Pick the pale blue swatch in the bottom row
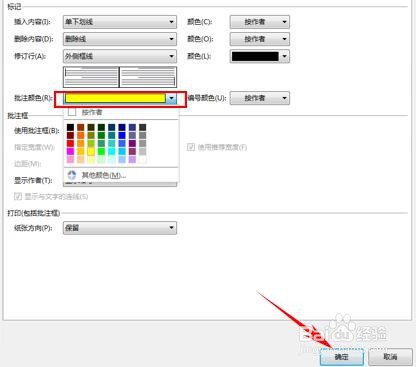 [122, 159]
